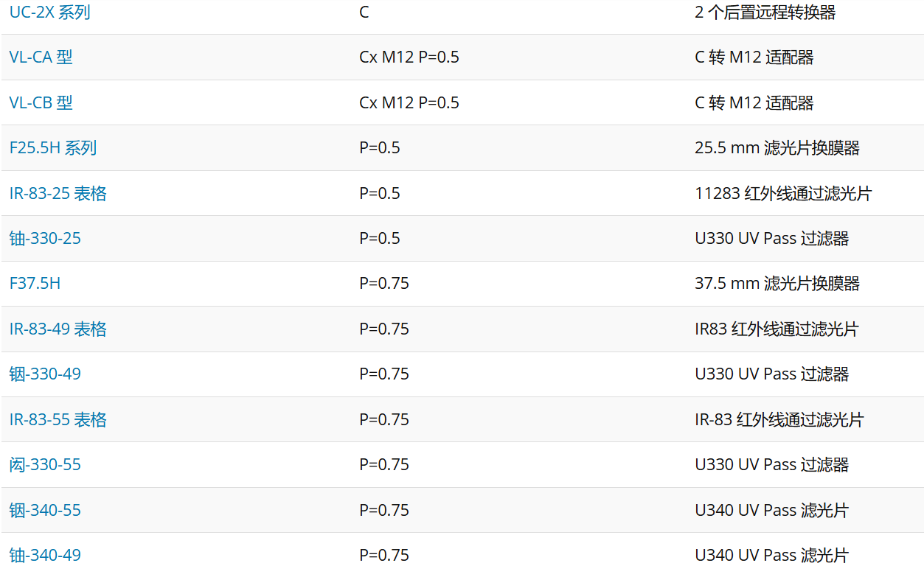Screen dimensions: 924x577
Task: Open the 铟-340-55 filter link
Action: pos(45,510)
